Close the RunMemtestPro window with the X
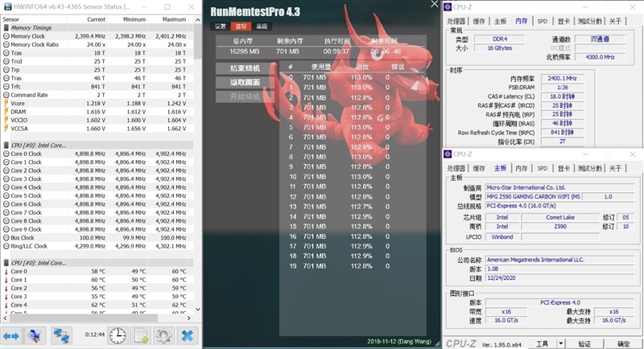Viewport: 644px width, 349px height. click(435, 4)
